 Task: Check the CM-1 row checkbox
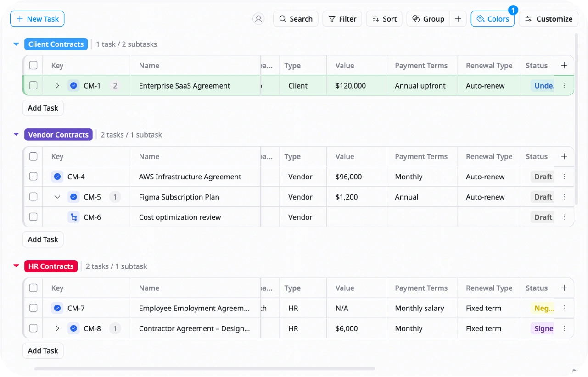tap(33, 85)
